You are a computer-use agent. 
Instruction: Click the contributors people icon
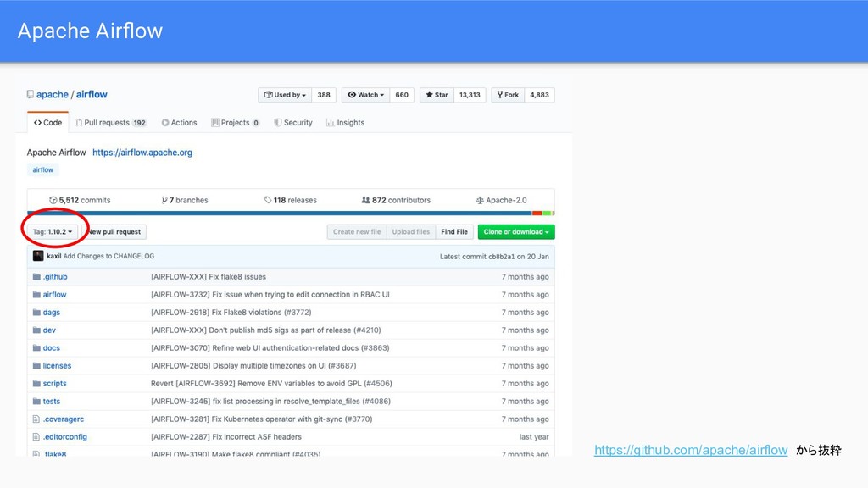366,200
